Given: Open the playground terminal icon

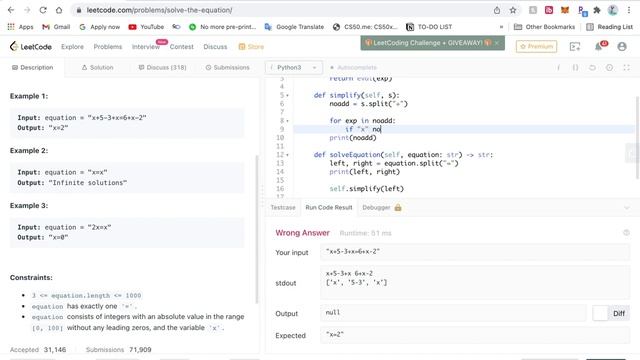Looking at the screenshot, I should click(x=575, y=47).
